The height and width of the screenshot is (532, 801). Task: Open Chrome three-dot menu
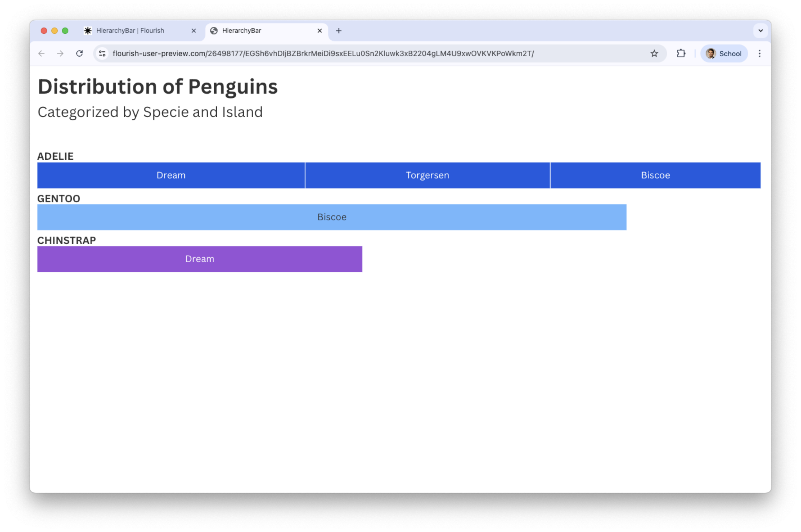click(x=760, y=54)
